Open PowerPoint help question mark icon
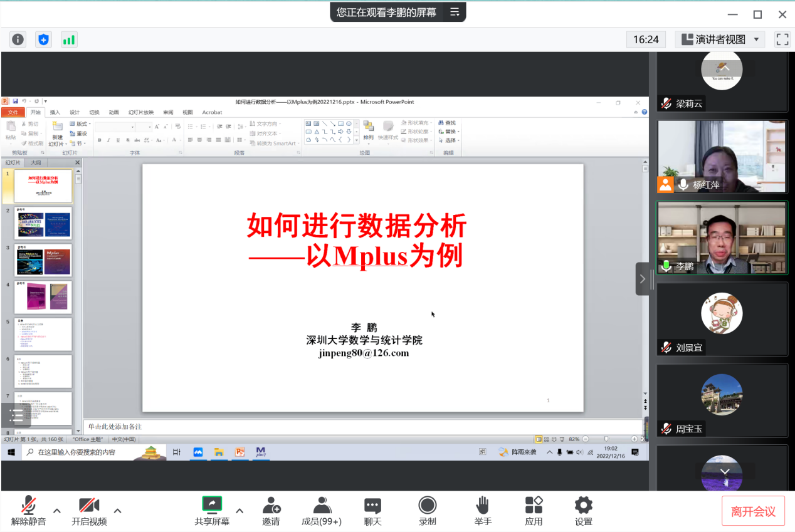This screenshot has height=532, width=795. (x=645, y=112)
